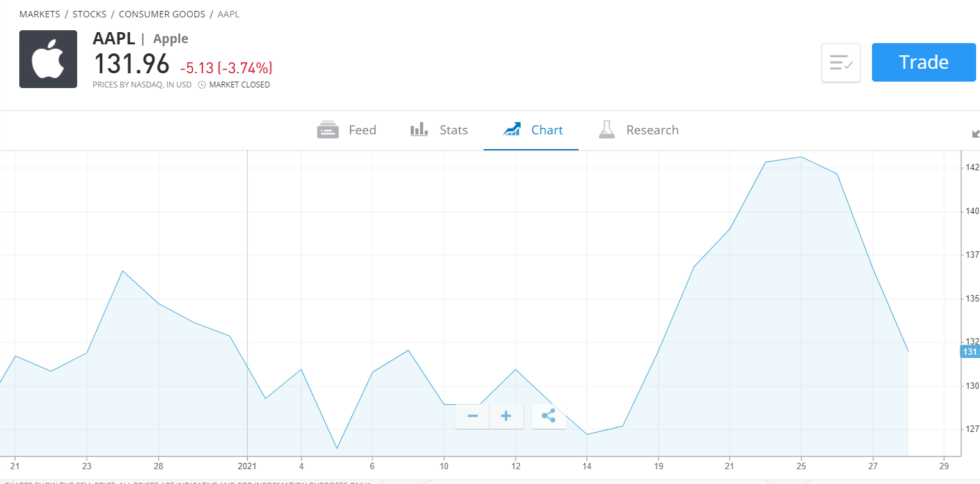Screen dimensions: 980x484
Task: Select the Chart tab
Action: coord(531,130)
